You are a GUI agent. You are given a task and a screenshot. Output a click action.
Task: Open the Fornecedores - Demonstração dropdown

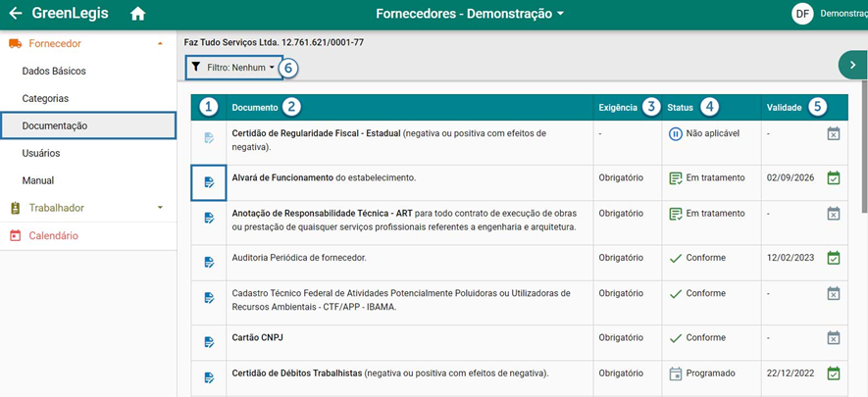click(x=470, y=14)
